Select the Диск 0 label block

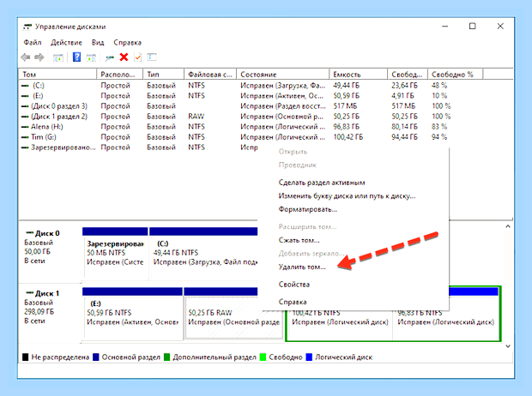click(51, 251)
